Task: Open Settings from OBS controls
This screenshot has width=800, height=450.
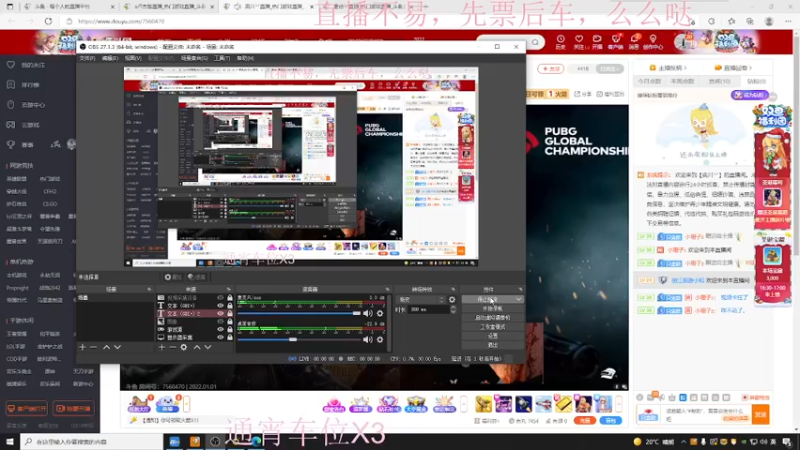Action: 492,336
